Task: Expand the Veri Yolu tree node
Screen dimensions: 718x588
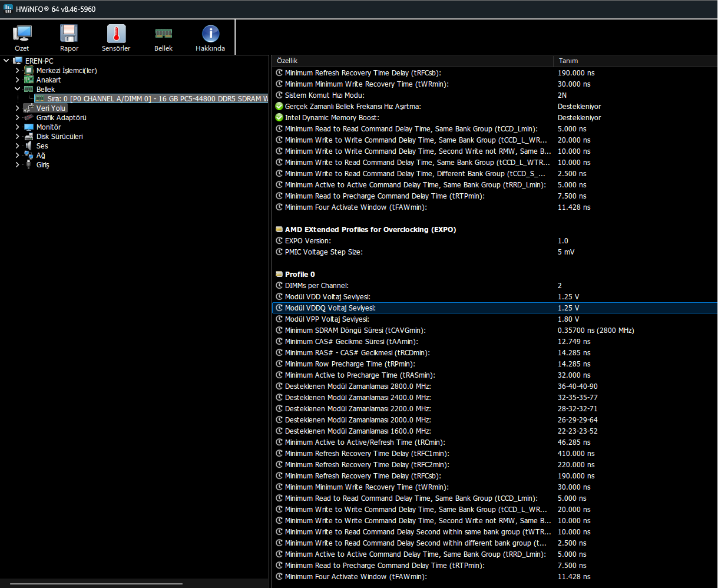Action: pos(17,108)
